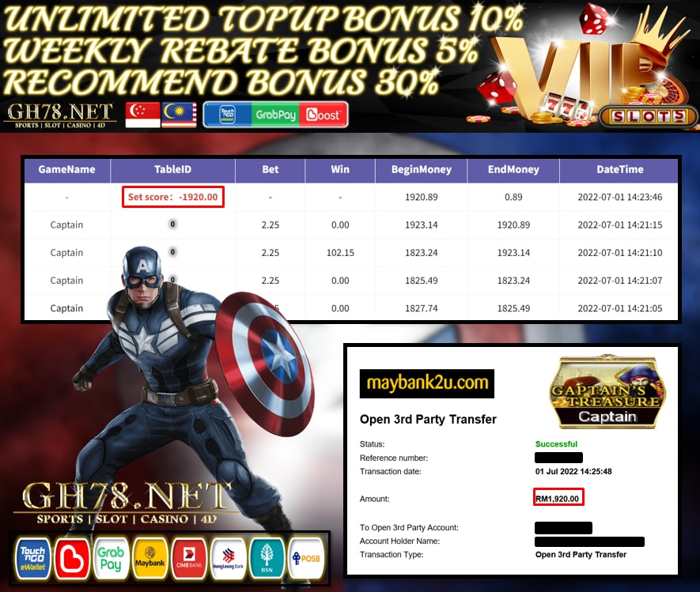This screenshot has height=592, width=700.
Task: Select the BSN bank icon
Action: [x=267, y=558]
